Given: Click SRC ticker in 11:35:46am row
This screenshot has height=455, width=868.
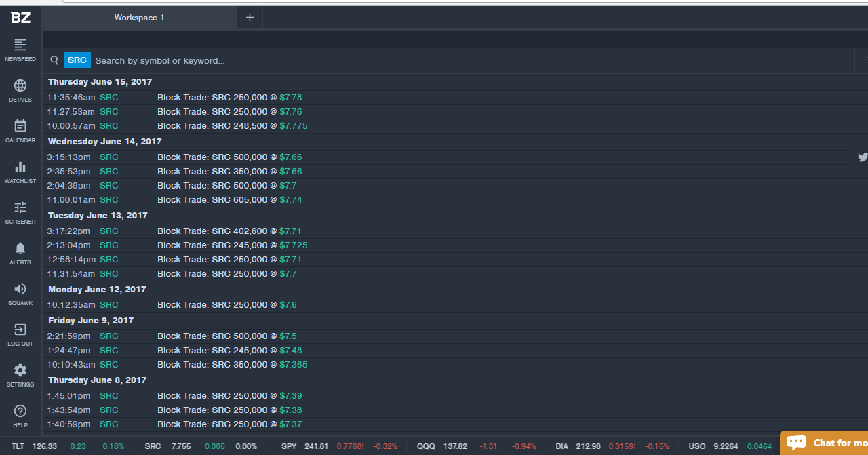Looking at the screenshot, I should 108,98.
